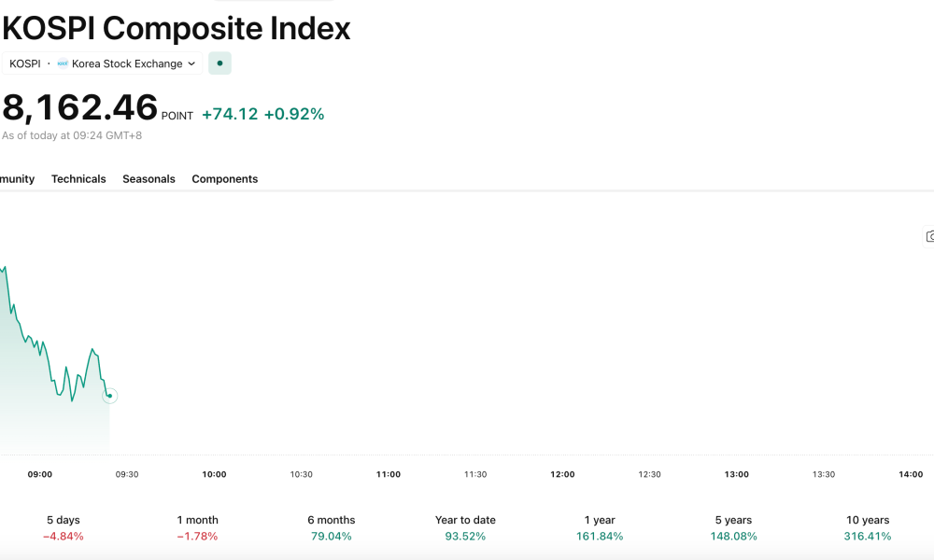
Task: Click the 'As of today at 09:24 GMT+8' text
Action: 72,135
